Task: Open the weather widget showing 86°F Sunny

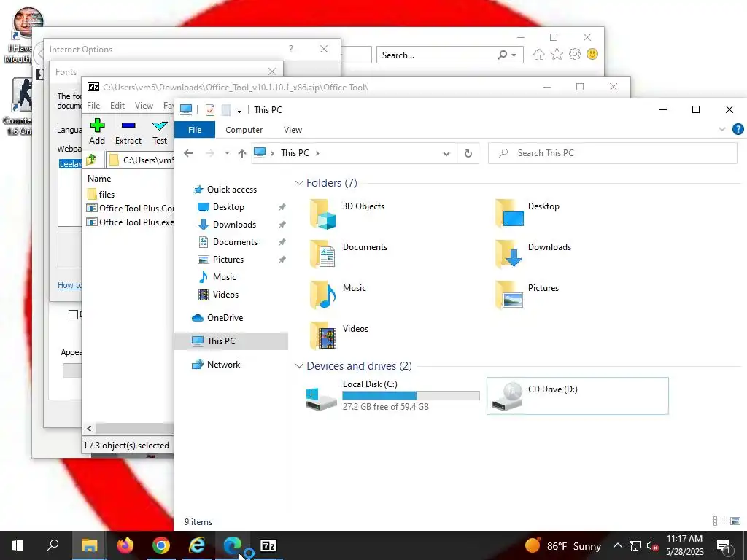Action: click(x=563, y=545)
